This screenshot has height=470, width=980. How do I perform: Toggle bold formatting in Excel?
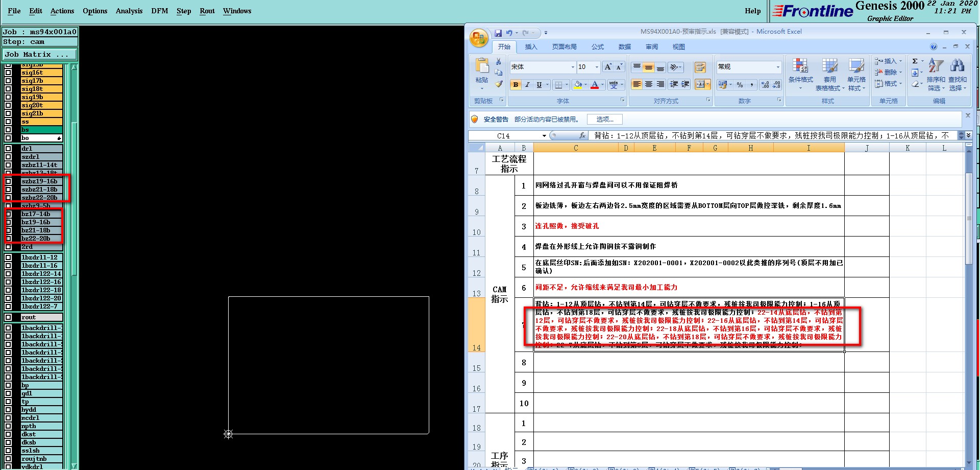pos(516,85)
